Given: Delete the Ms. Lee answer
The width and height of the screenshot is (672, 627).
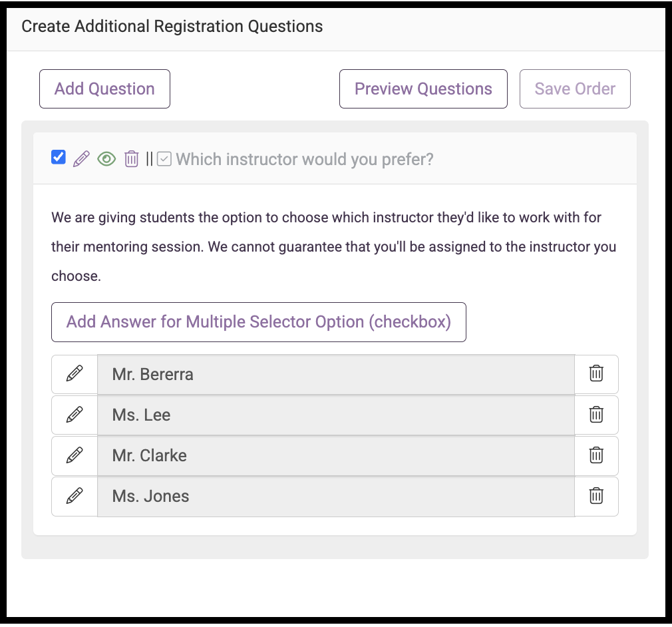Looking at the screenshot, I should 596,415.
